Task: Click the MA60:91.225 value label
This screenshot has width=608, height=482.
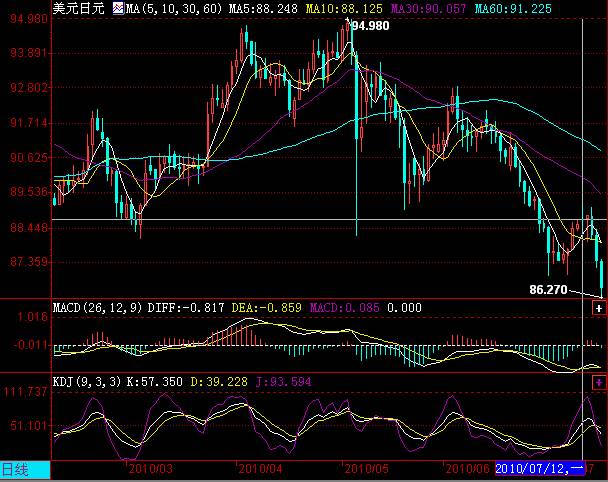Action: point(513,9)
